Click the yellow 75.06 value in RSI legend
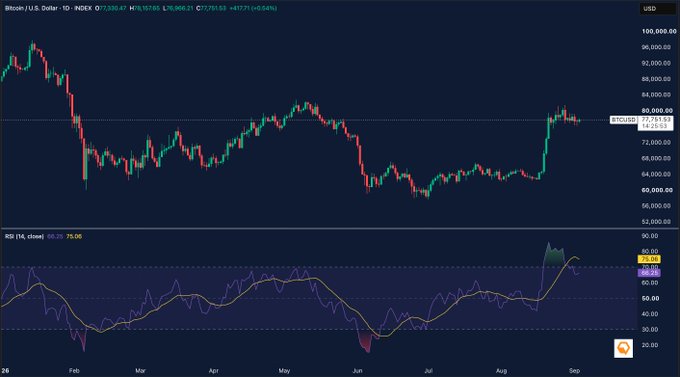 tap(74, 236)
